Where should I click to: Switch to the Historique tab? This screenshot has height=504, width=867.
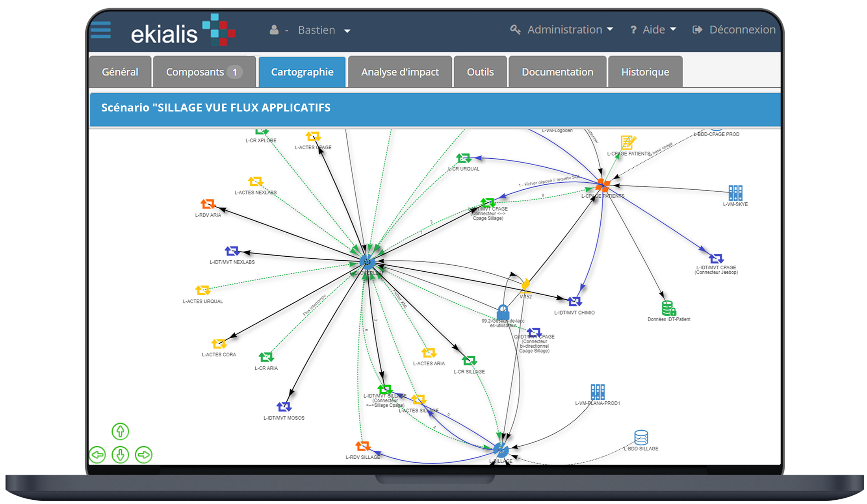(x=645, y=72)
